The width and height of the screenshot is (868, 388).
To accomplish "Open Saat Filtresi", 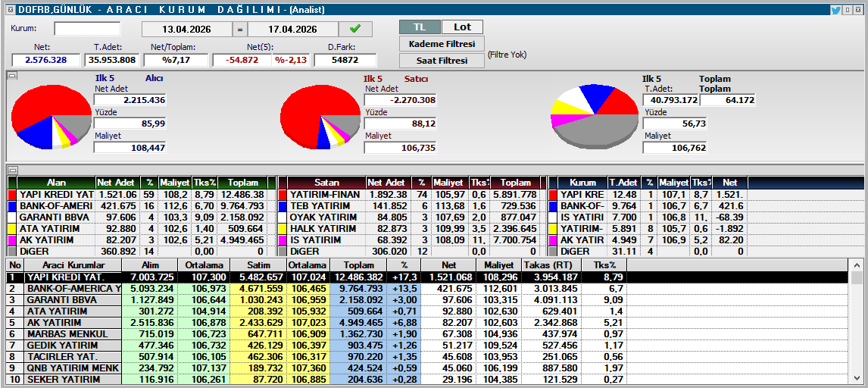I will click(x=442, y=61).
